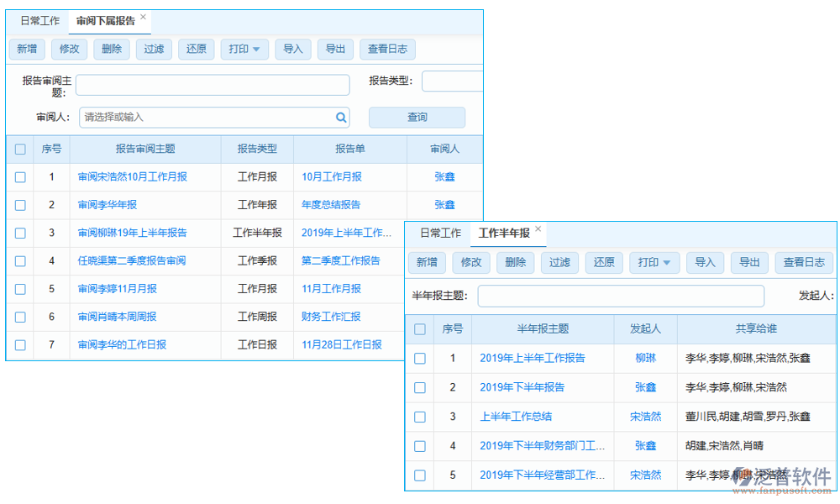
Task: Click inside the 半年报主题 input field
Action: pyautogui.click(x=622, y=296)
